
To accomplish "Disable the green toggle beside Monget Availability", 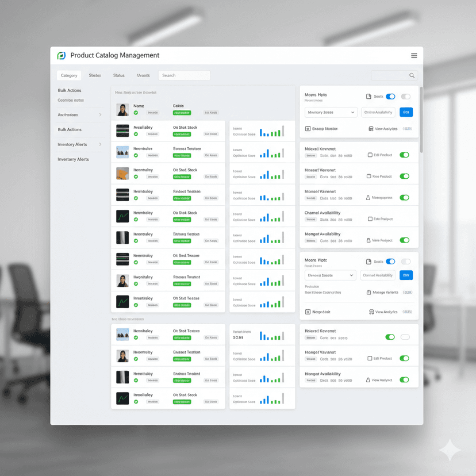I will point(404,240).
